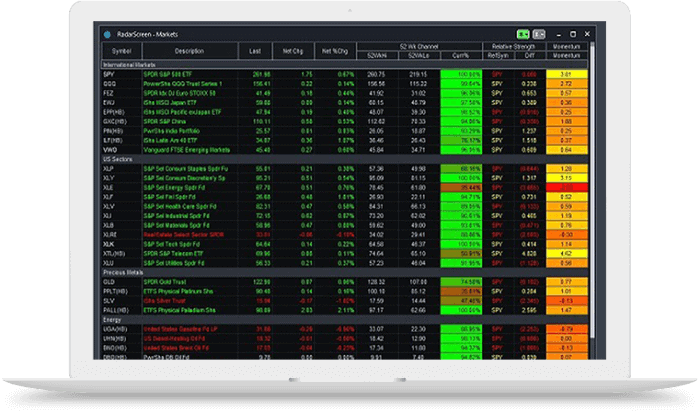This screenshot has height=413, width=700.
Task: Click Vanguard FTSE Emerging Markets description
Action: coord(187,150)
